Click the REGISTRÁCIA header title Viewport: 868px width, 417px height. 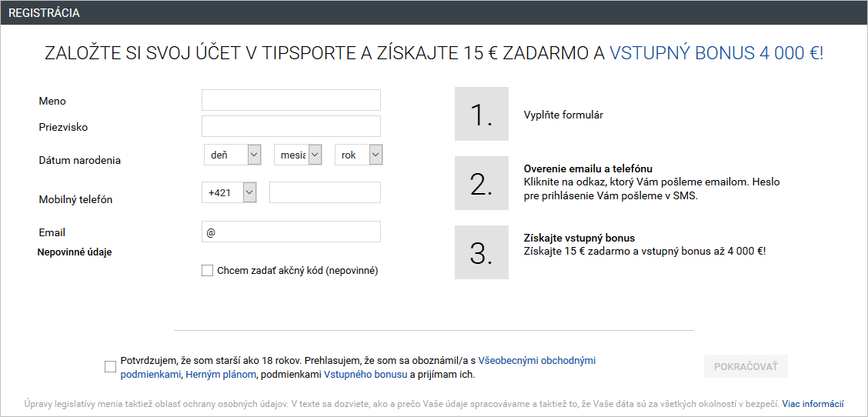tap(44, 13)
